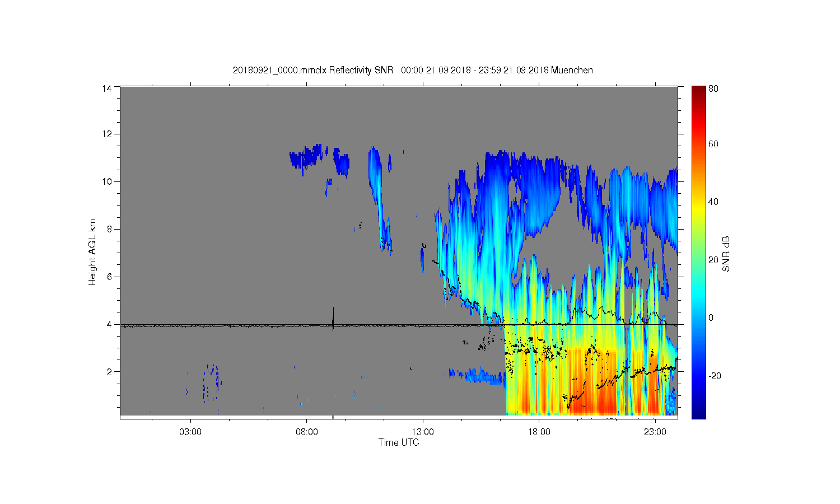Click the colorbar value -20
The width and height of the screenshot is (840, 504).
tap(715, 376)
